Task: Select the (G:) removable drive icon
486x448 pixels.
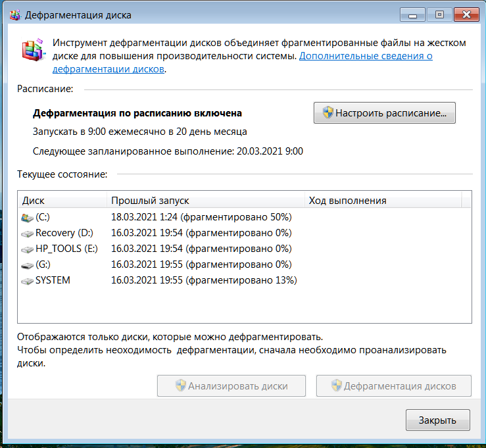Action: click(27, 265)
